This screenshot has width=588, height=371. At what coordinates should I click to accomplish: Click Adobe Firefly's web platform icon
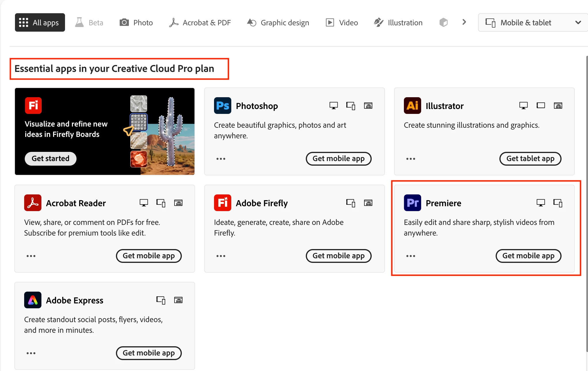tap(368, 203)
